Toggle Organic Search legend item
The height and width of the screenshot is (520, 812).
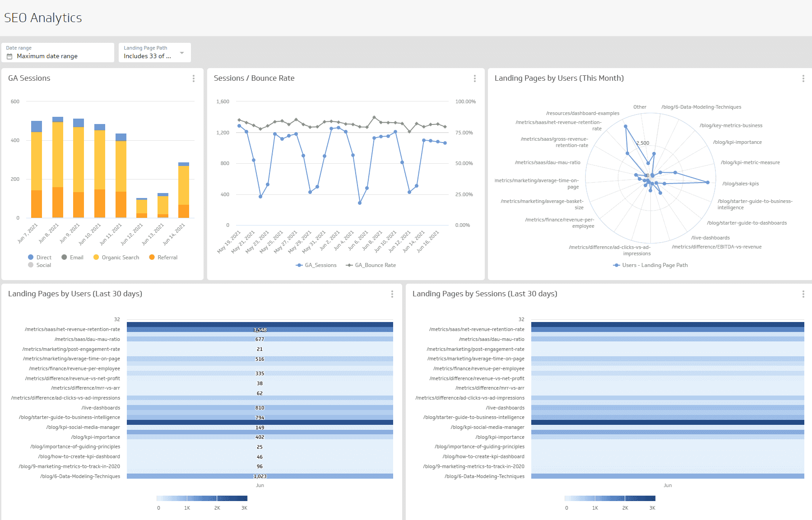point(116,258)
